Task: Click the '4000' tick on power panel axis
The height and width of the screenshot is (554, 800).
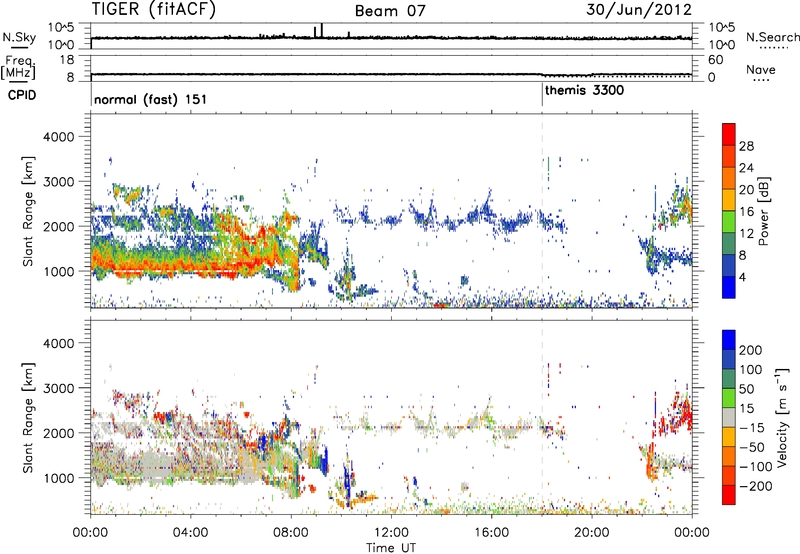Action: pyautogui.click(x=57, y=137)
